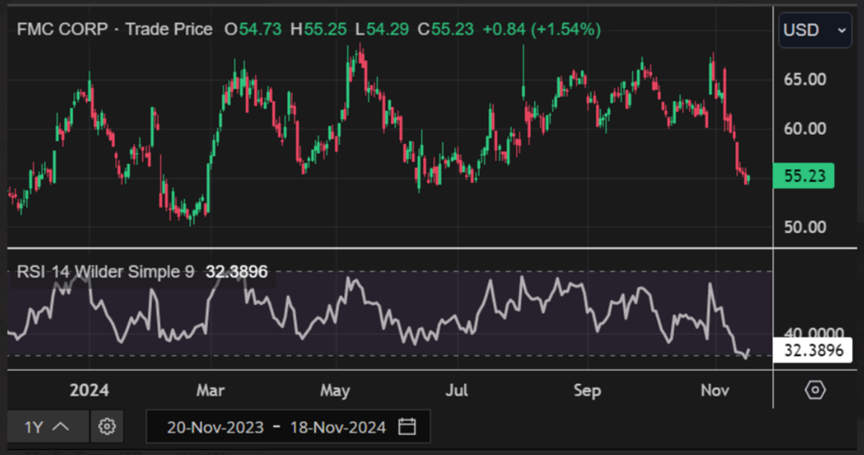864x455 pixels.
Task: Click the 32.3896 RSI value tag on axis
Action: 812,350
